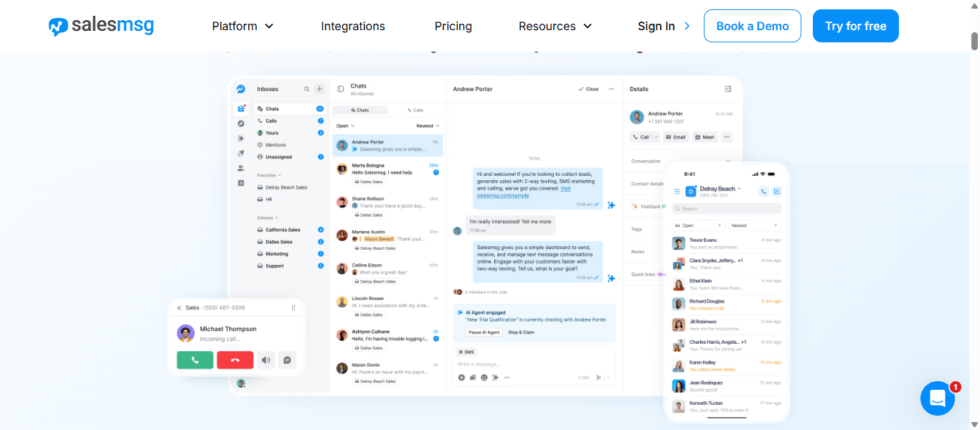This screenshot has height=430, width=980.
Task: Open the Support inbox
Action: pos(290,266)
